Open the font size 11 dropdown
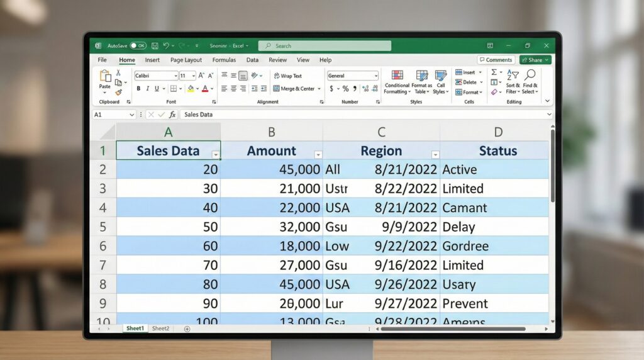644x360 pixels. [x=194, y=76]
